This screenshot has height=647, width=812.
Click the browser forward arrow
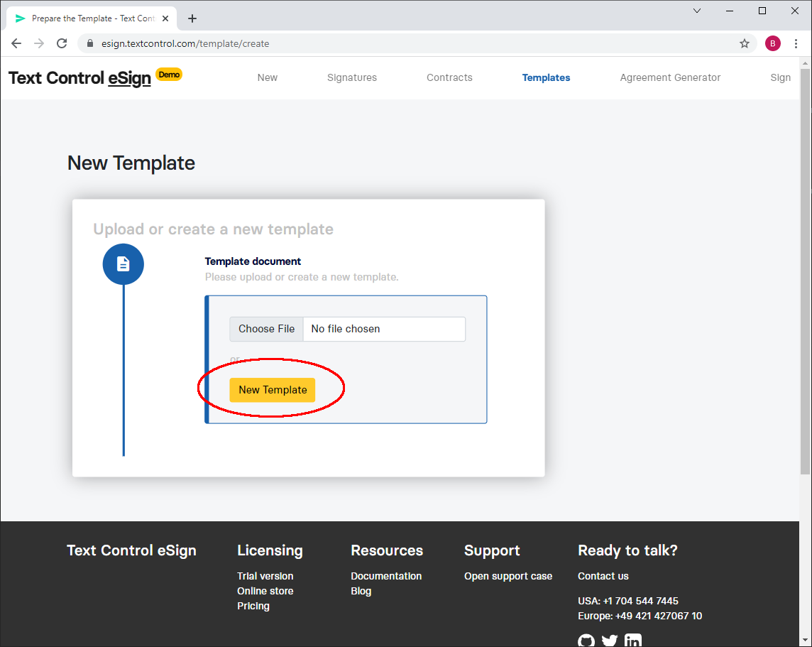pyautogui.click(x=39, y=43)
